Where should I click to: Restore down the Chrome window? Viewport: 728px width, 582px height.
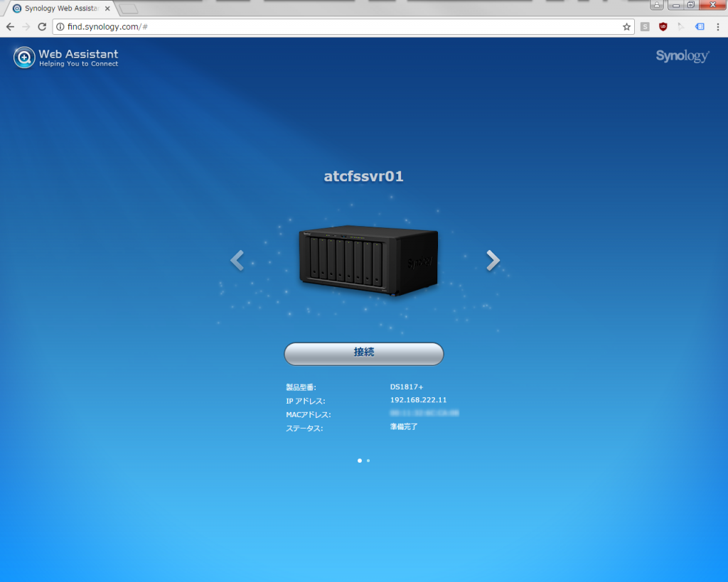tap(691, 5)
